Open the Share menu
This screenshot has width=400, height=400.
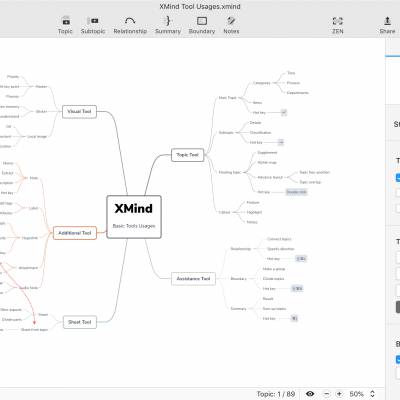(387, 25)
